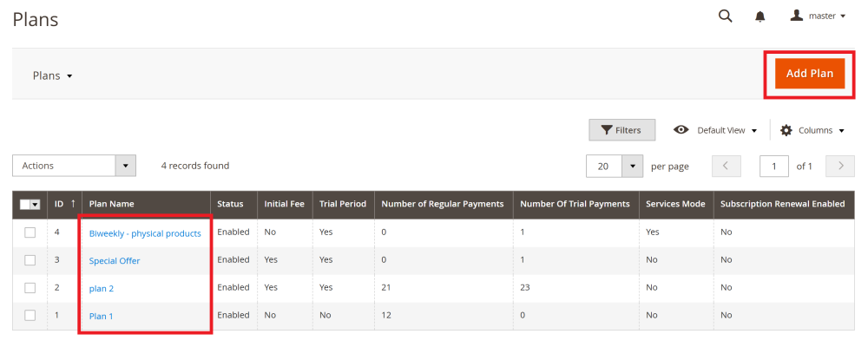Click the regular payments value 12
The height and width of the screenshot is (347, 868).
point(386,316)
